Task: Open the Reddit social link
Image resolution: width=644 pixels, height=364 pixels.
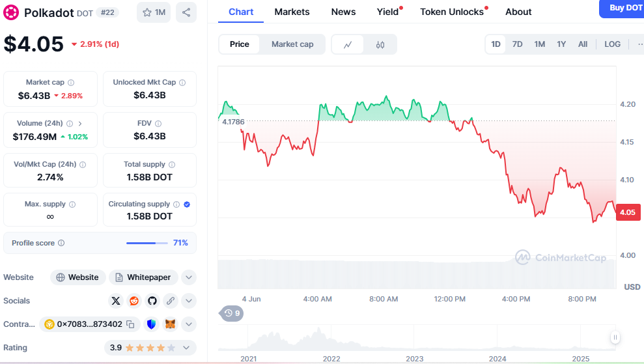Action: click(x=134, y=301)
